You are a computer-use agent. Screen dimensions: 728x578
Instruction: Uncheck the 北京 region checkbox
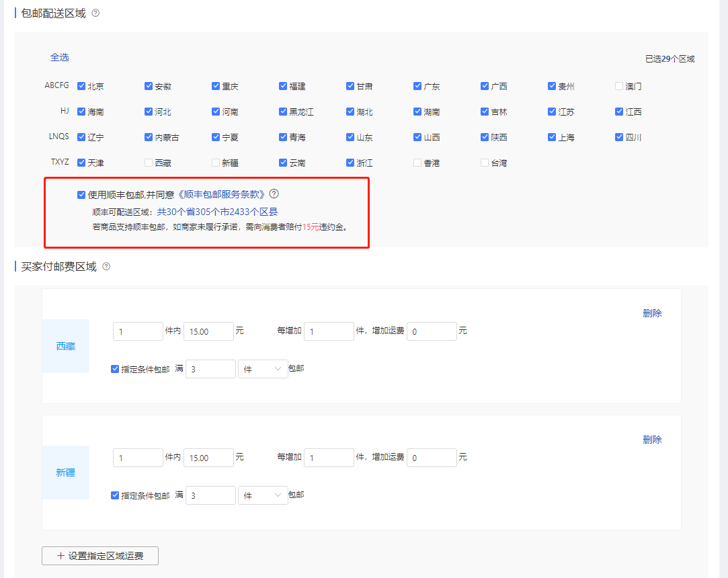click(81, 86)
